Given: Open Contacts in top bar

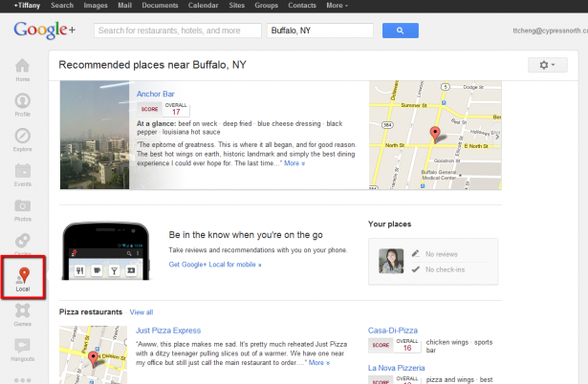Looking at the screenshot, I should 302,6.
